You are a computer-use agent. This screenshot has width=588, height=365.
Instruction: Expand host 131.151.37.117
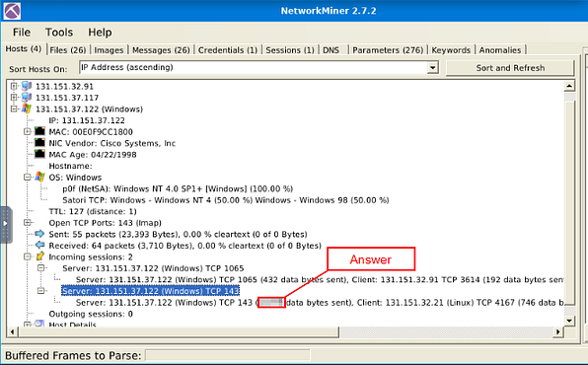tap(14, 98)
